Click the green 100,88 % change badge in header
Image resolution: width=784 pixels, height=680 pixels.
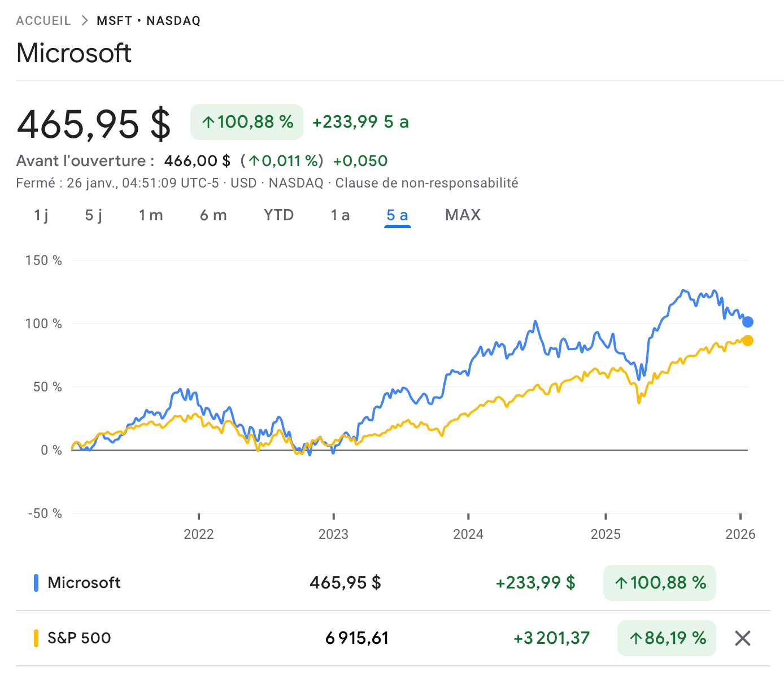tap(247, 122)
